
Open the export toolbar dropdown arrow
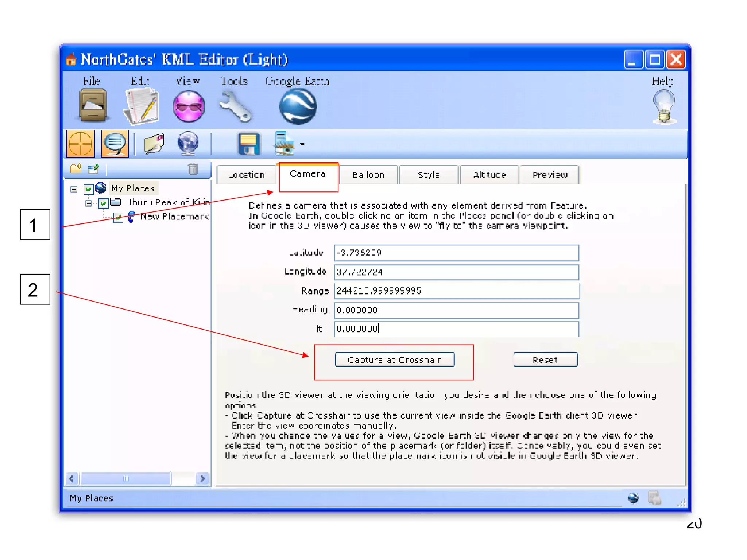coord(302,144)
